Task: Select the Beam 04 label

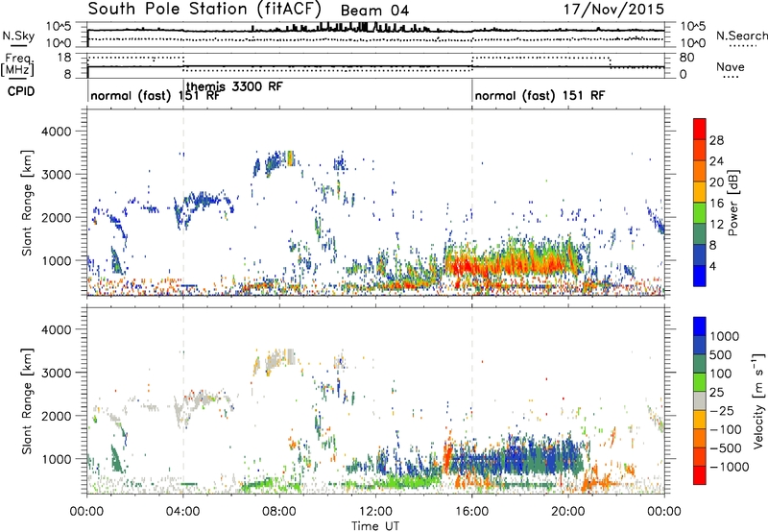Action: (374, 11)
